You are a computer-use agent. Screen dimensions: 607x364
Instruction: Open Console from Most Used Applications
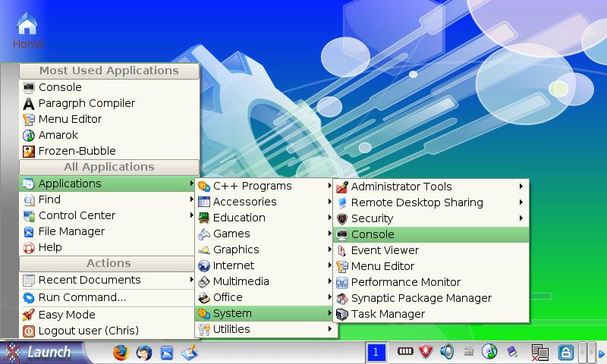109,87
